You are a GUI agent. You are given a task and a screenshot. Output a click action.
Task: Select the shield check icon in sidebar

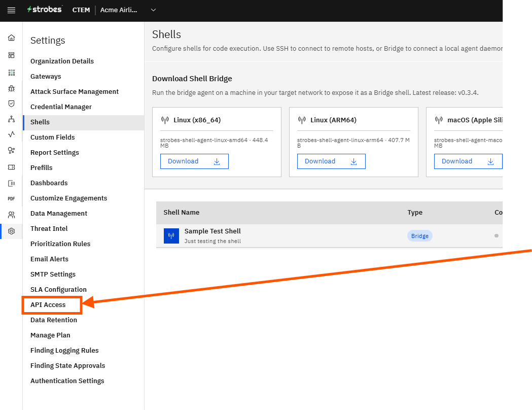[x=11, y=104]
